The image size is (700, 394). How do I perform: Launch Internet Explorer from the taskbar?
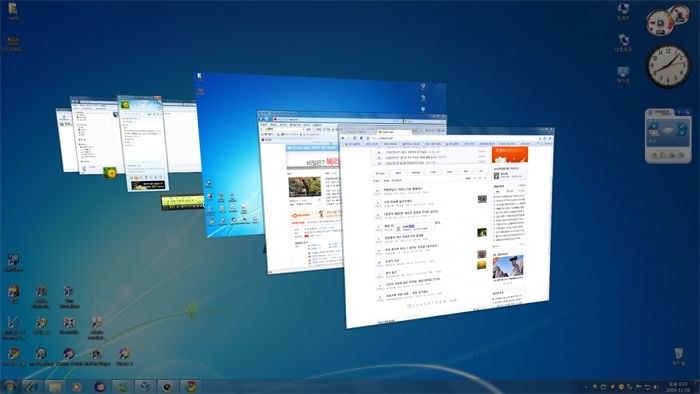(x=32, y=386)
